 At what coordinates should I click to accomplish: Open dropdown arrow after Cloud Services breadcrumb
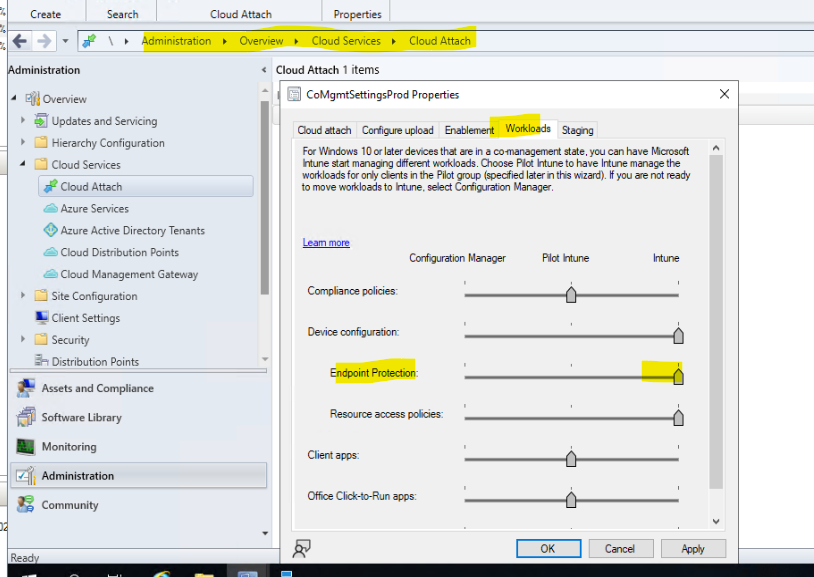[x=394, y=41]
